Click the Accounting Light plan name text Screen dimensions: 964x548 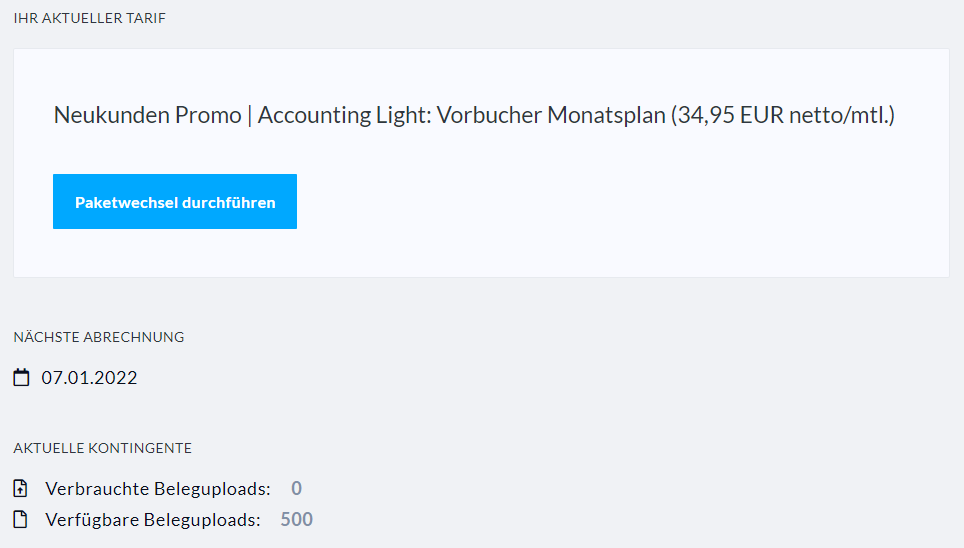point(344,115)
